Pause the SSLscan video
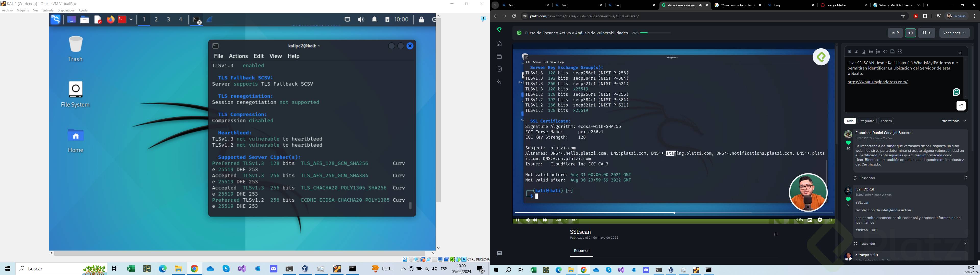Viewport: 980px width, 275px height. [x=517, y=220]
